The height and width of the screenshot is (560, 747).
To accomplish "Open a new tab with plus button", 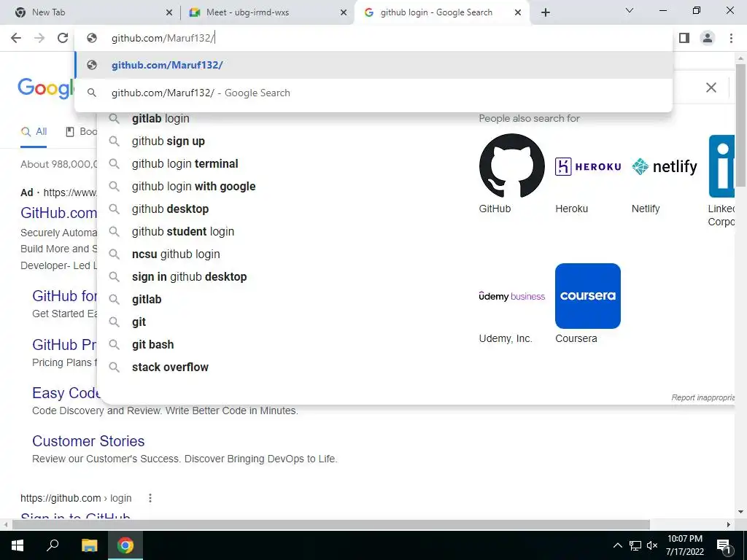I will pos(546,13).
